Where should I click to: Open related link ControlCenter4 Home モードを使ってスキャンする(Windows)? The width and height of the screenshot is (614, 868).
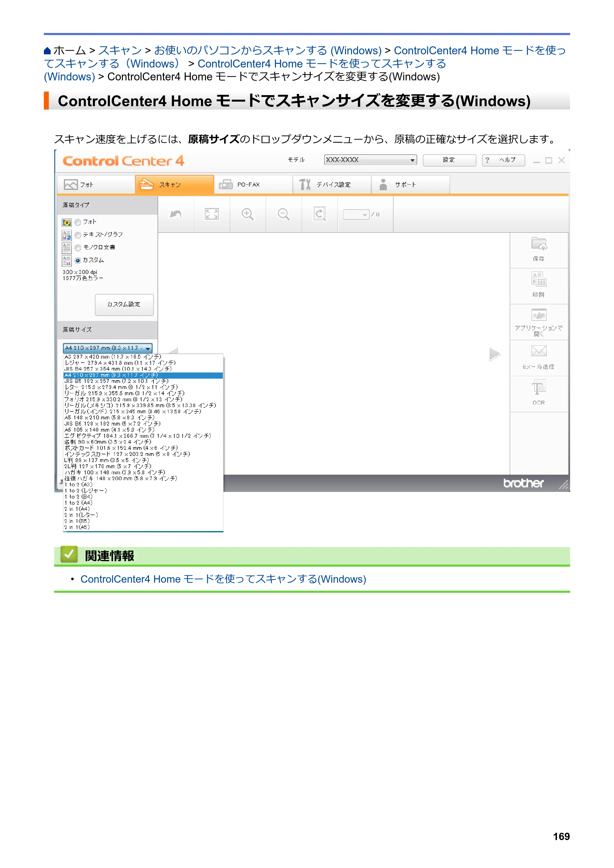223,579
